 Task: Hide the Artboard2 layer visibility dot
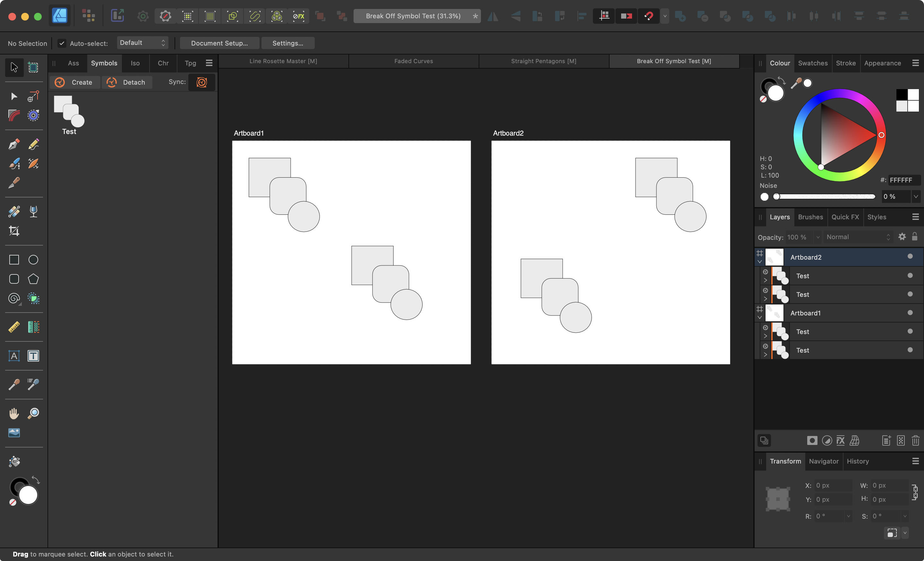[910, 256]
